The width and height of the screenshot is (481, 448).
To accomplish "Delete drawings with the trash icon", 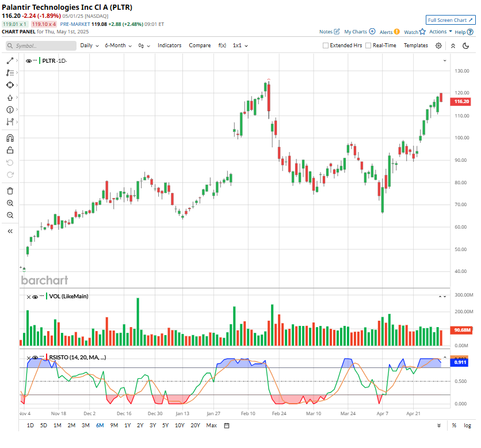I will (x=10, y=191).
